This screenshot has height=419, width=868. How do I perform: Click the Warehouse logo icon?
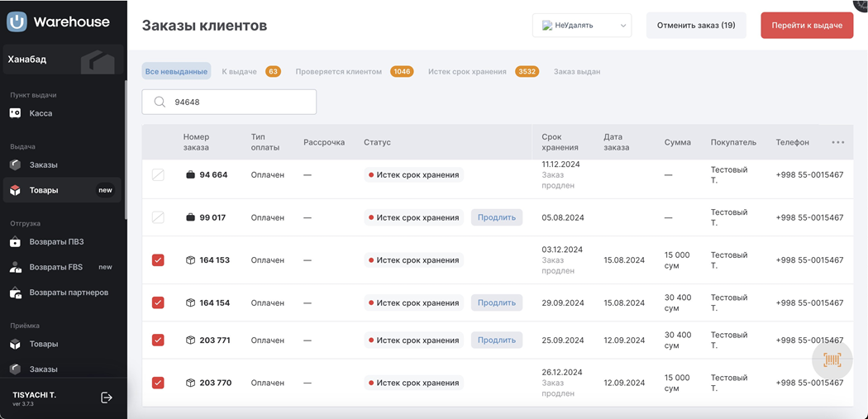pos(17,22)
